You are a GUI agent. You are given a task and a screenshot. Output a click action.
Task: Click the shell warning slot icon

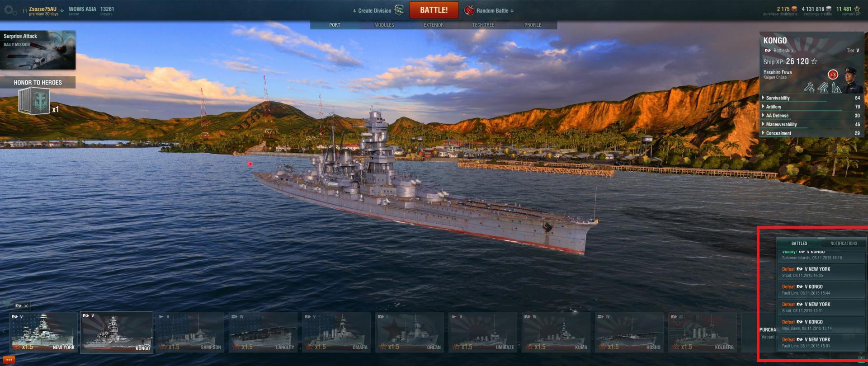point(836,87)
